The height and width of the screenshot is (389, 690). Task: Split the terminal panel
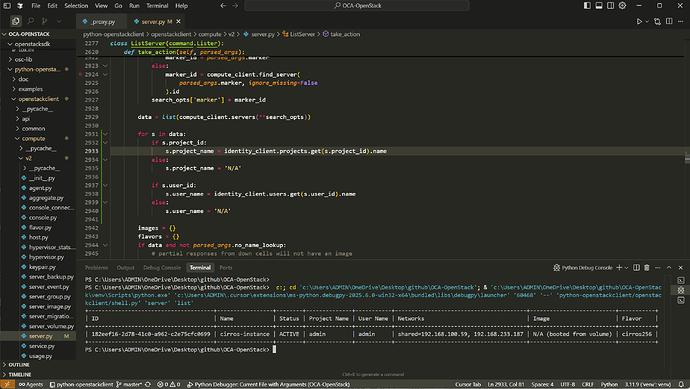pyautogui.click(x=636, y=268)
